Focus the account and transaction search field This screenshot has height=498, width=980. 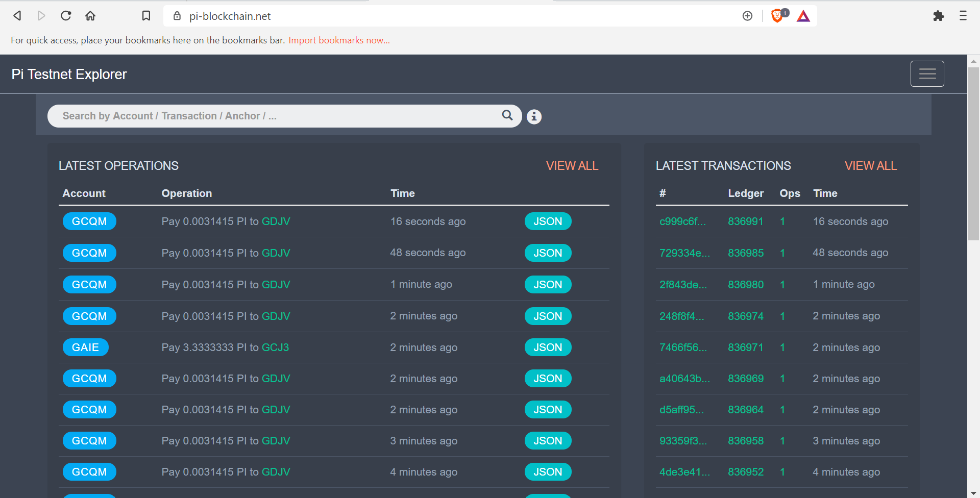[x=276, y=116]
